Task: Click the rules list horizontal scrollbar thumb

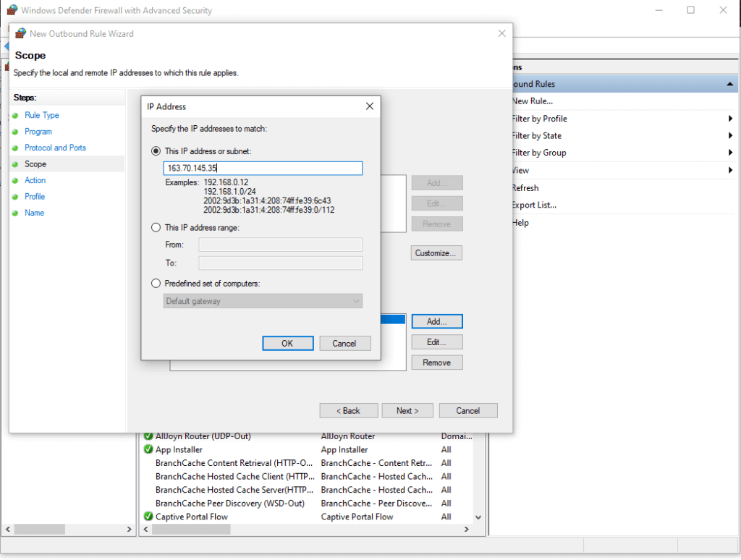Action: [x=191, y=530]
